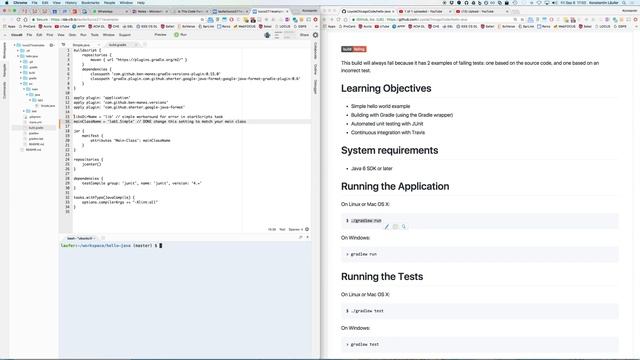Select build.gradle in the file tree
The width and height of the screenshot is (640, 360).
[x=36, y=128]
